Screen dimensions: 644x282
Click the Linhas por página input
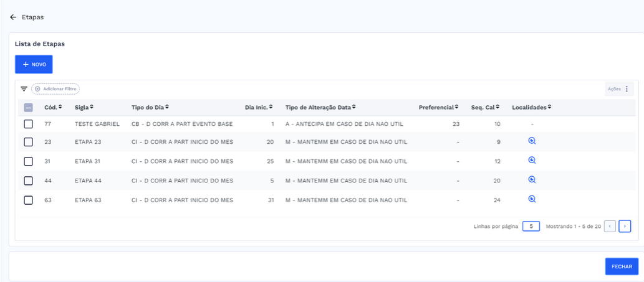click(x=531, y=226)
